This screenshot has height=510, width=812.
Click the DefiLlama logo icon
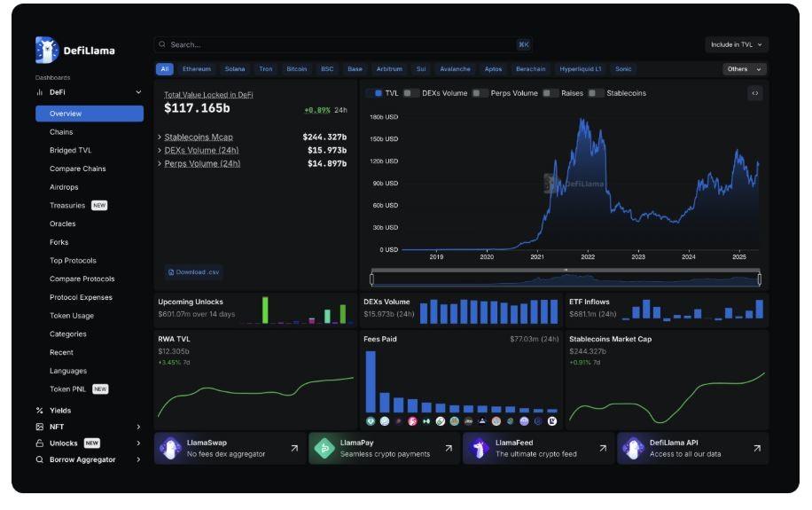point(47,50)
